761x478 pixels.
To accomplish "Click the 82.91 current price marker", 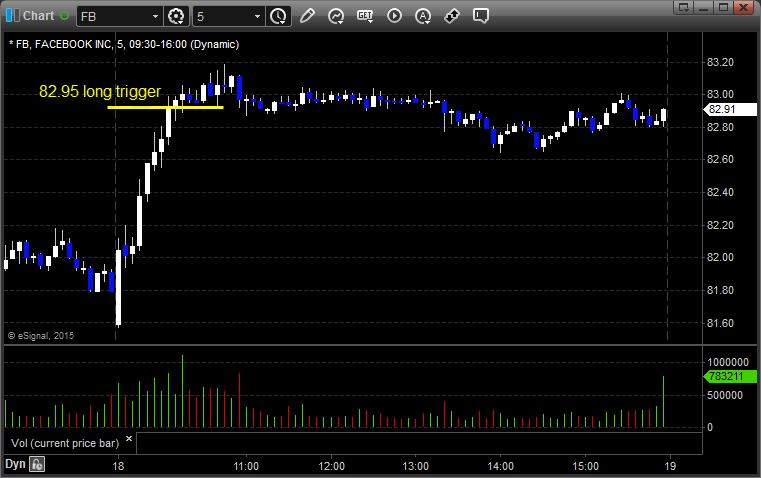I will 729,110.
